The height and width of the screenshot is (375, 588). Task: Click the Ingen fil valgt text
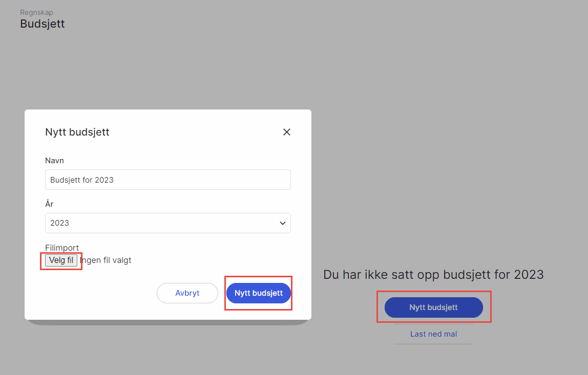[106, 260]
